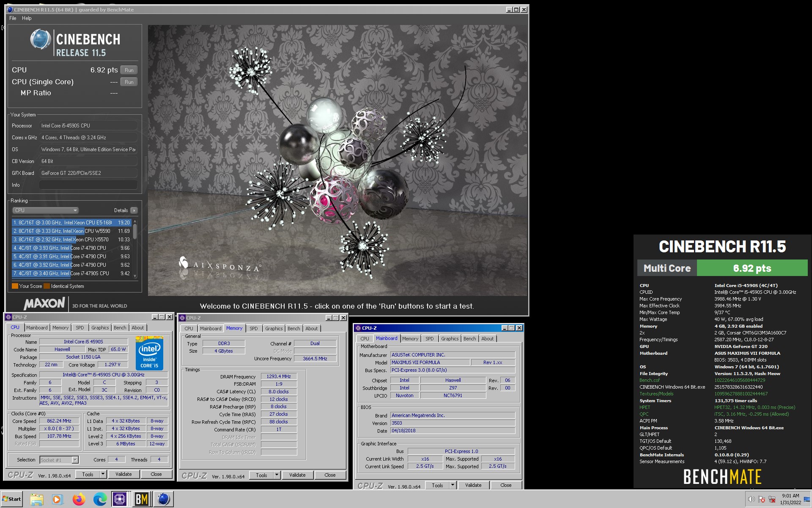Open the File menu in Cinebench

click(x=13, y=18)
